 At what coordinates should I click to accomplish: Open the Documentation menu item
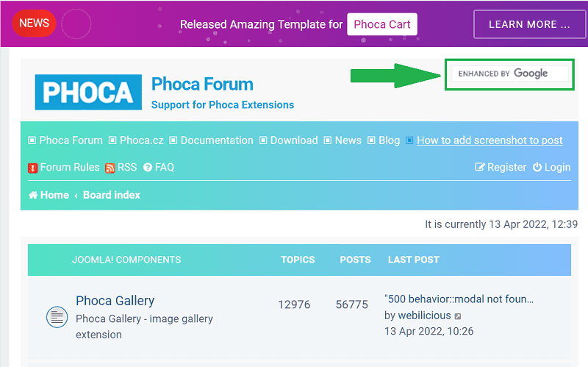point(216,140)
